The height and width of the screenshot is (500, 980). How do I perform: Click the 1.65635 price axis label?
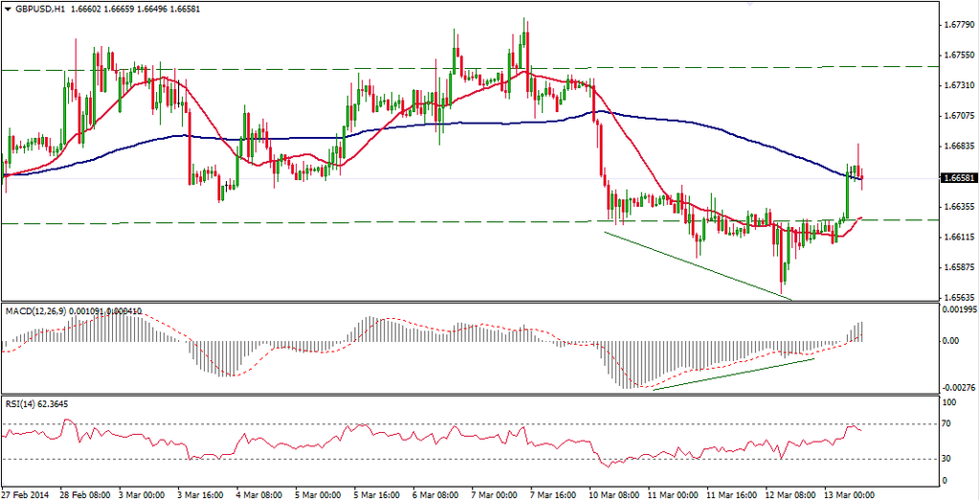961,297
